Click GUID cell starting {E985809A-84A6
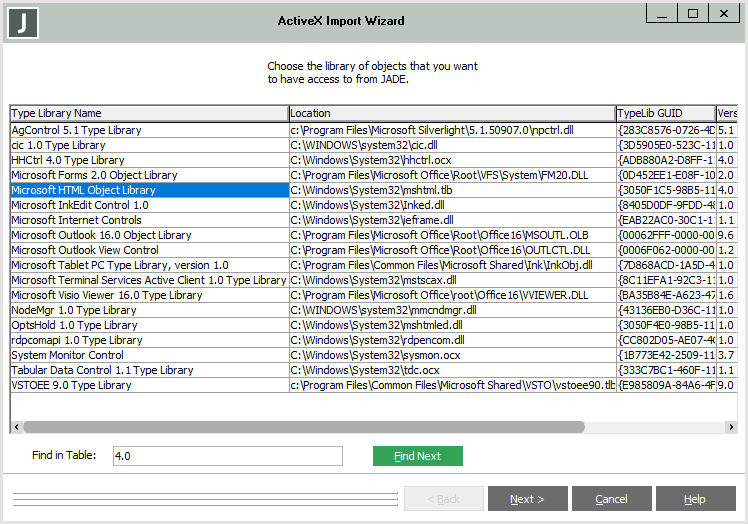The width and height of the screenshot is (748, 524). pyautogui.click(x=666, y=385)
